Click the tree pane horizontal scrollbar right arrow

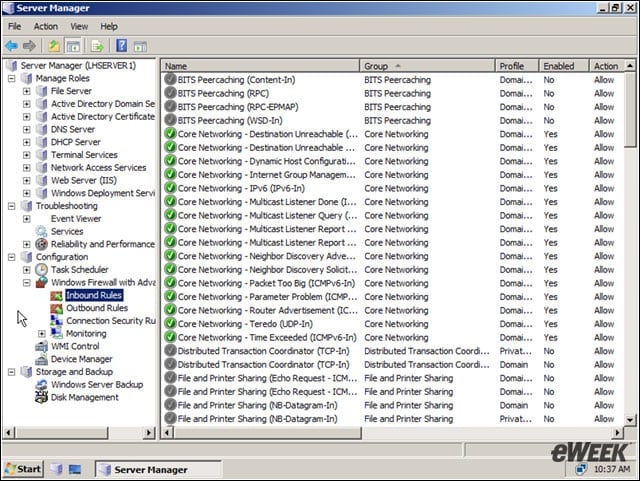[x=149, y=432]
